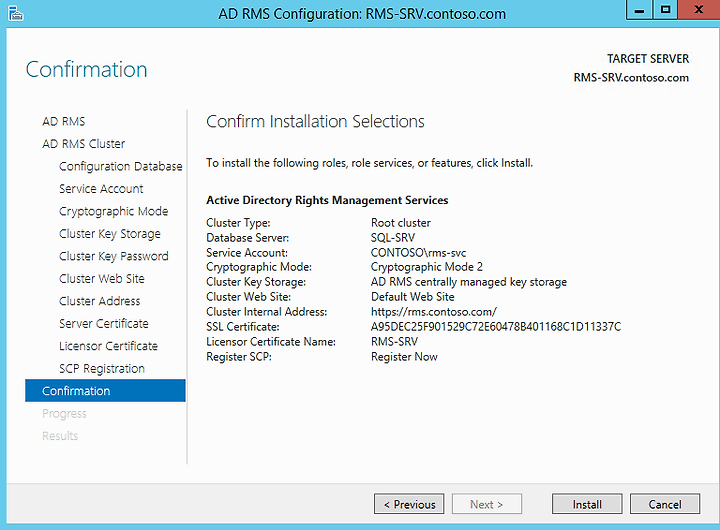Navigate to the Server Certificate step

point(104,324)
